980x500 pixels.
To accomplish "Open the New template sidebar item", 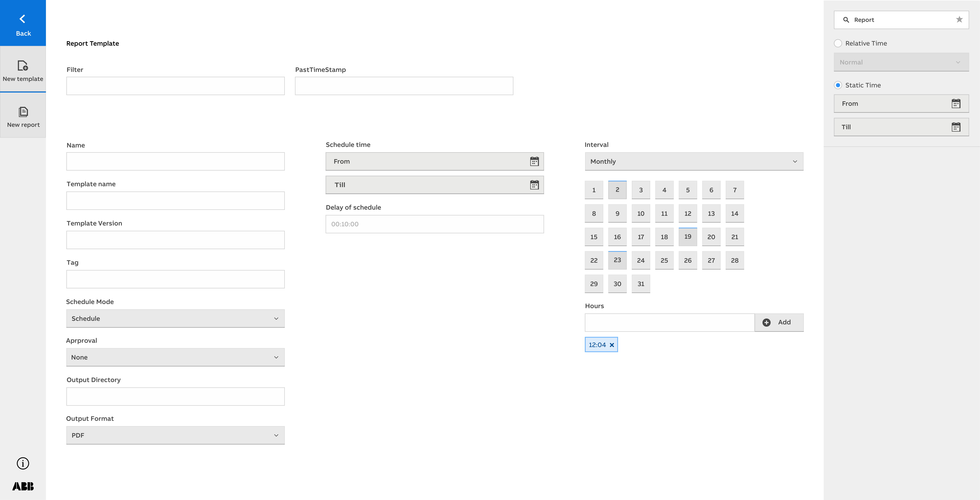I will (23, 70).
